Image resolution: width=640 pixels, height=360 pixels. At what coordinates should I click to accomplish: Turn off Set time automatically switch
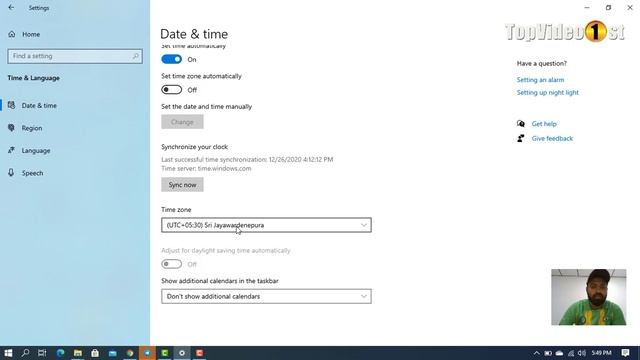171,59
